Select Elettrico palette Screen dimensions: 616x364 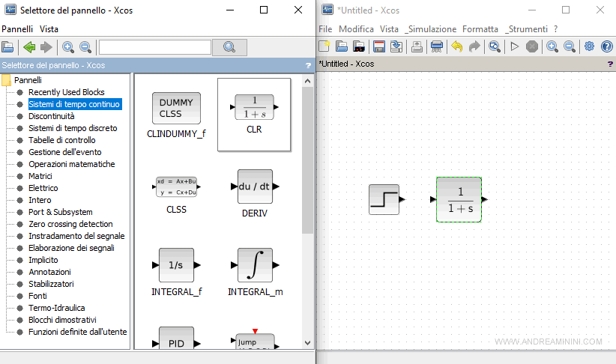pos(43,188)
